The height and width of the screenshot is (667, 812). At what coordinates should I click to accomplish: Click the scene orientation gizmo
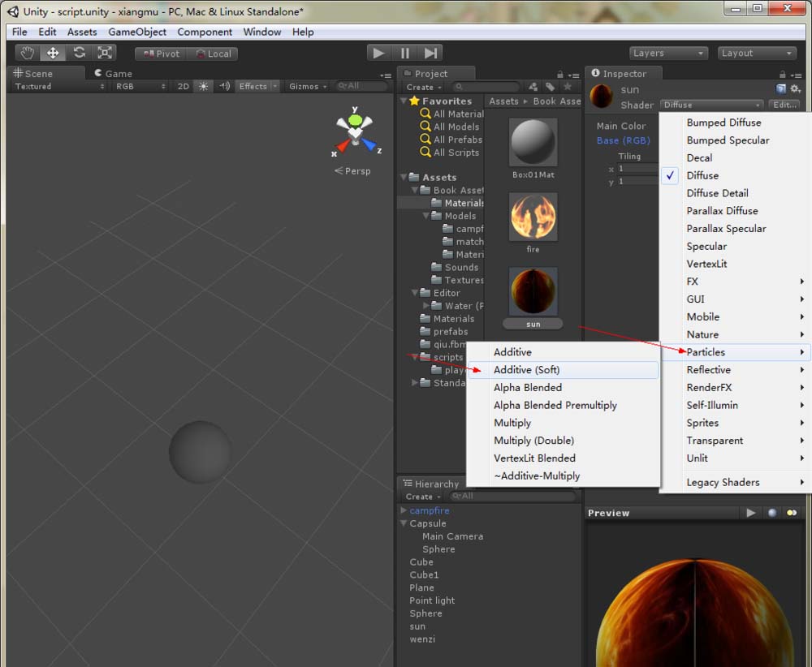click(x=356, y=132)
